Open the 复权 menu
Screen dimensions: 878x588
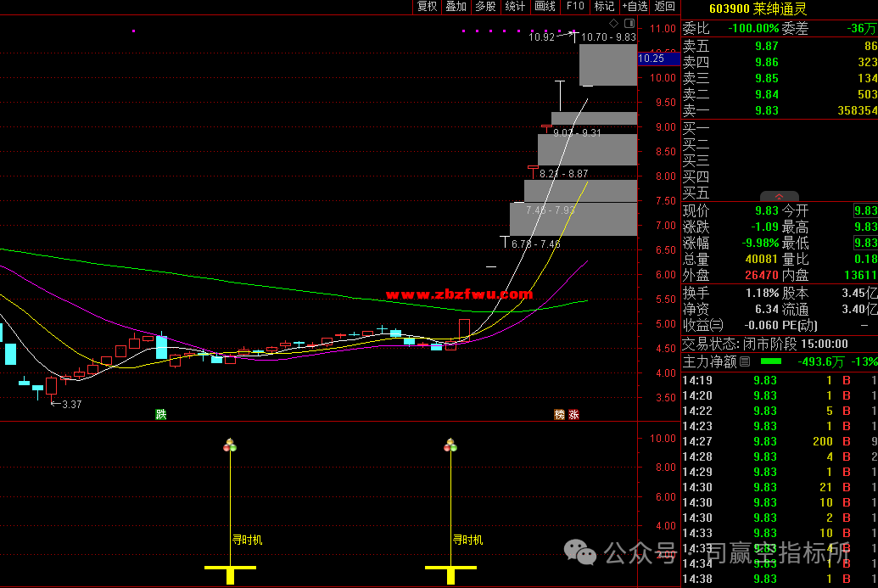427,6
